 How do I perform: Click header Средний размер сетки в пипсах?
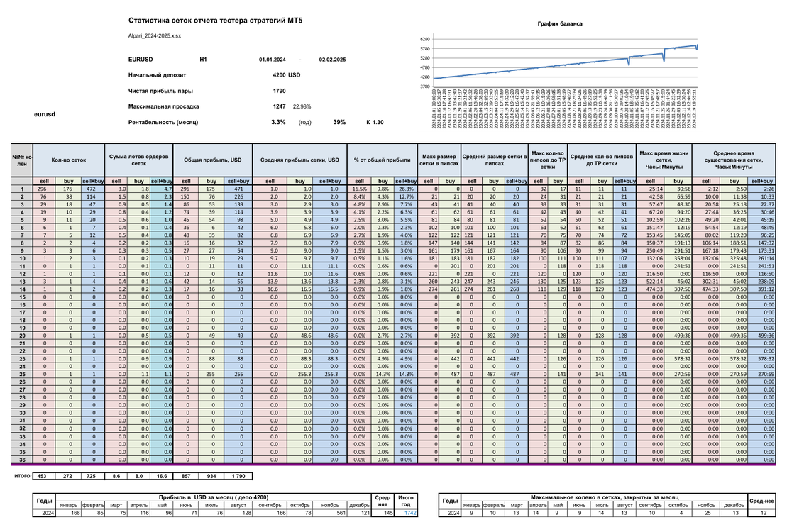[x=495, y=160]
